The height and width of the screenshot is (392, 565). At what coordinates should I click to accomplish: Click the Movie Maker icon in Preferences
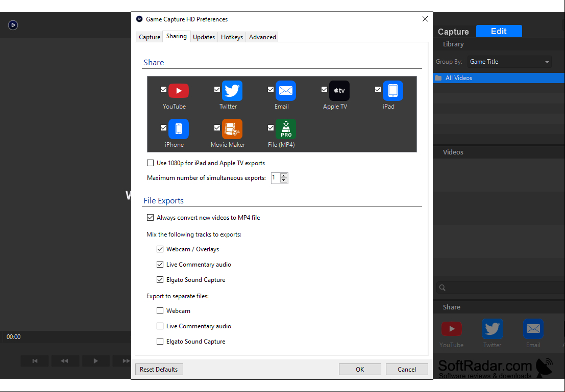232,129
